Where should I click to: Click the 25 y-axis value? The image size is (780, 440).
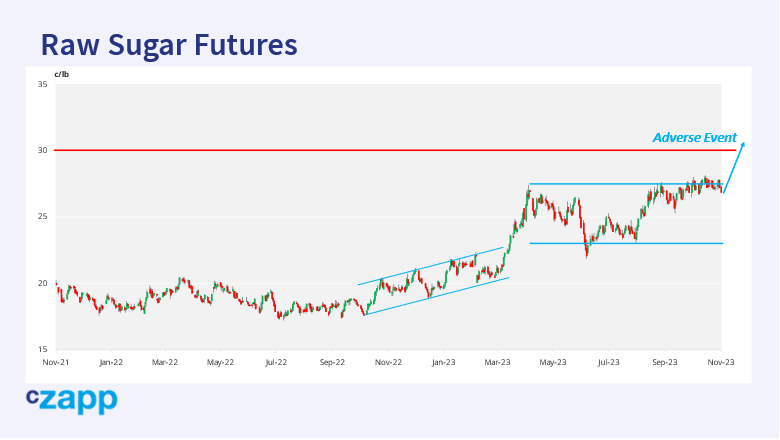(42, 217)
